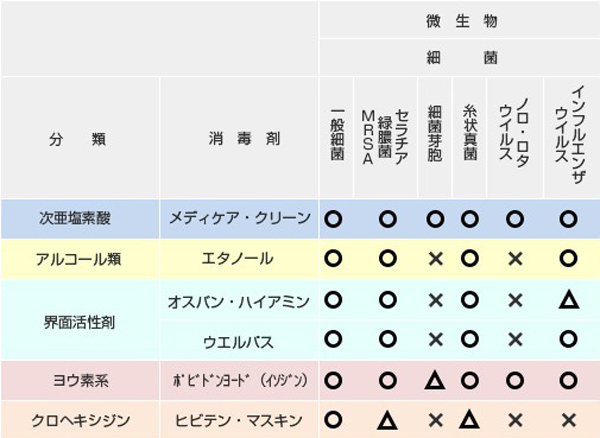Click the circle for メディケア・クリーン under ノロ・ロタウイルス
The image size is (600, 438).
515,219
